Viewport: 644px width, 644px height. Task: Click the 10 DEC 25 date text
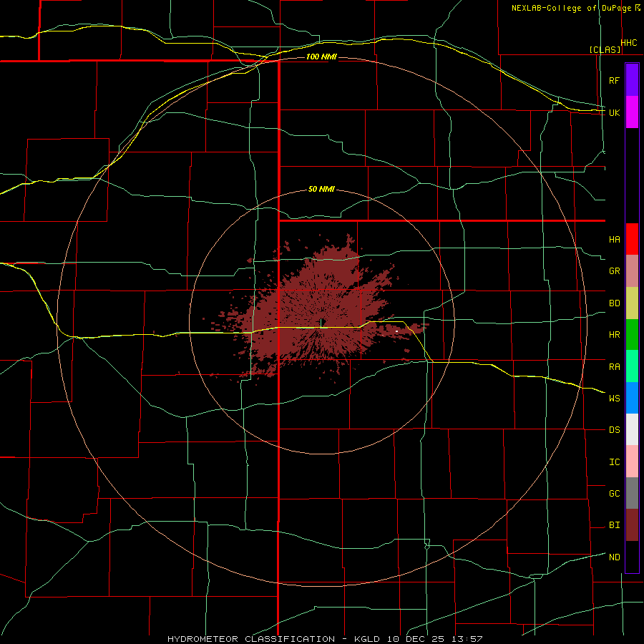416,639
